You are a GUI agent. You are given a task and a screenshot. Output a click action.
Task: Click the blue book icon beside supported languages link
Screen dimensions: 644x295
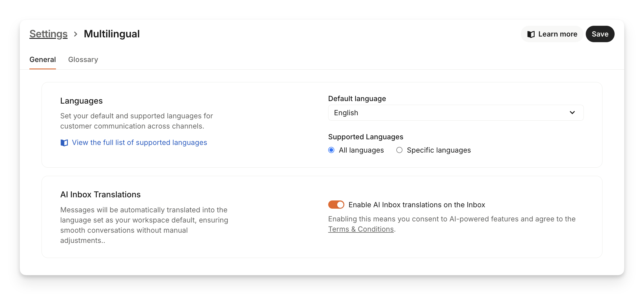[x=64, y=143]
